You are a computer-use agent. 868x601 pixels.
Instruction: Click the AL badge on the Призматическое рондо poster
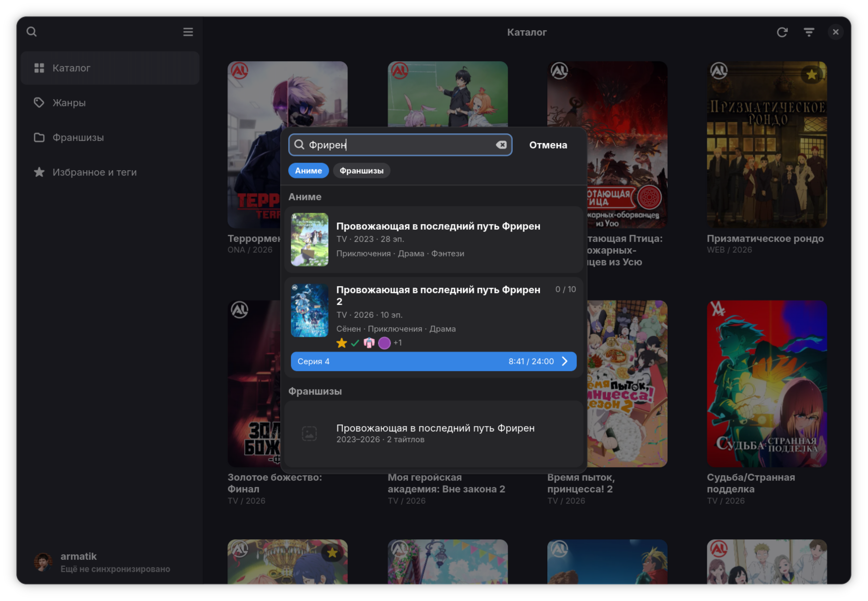coord(718,70)
